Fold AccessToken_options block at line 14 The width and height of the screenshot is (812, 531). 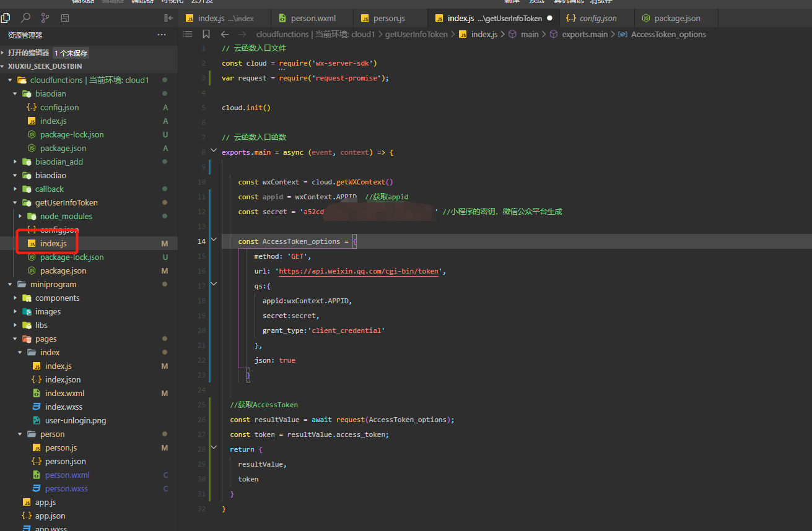(x=214, y=240)
